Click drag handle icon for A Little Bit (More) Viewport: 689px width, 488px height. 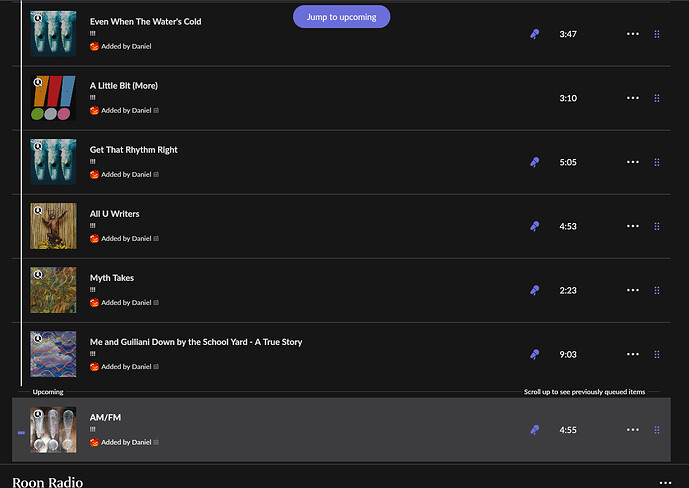pos(657,98)
